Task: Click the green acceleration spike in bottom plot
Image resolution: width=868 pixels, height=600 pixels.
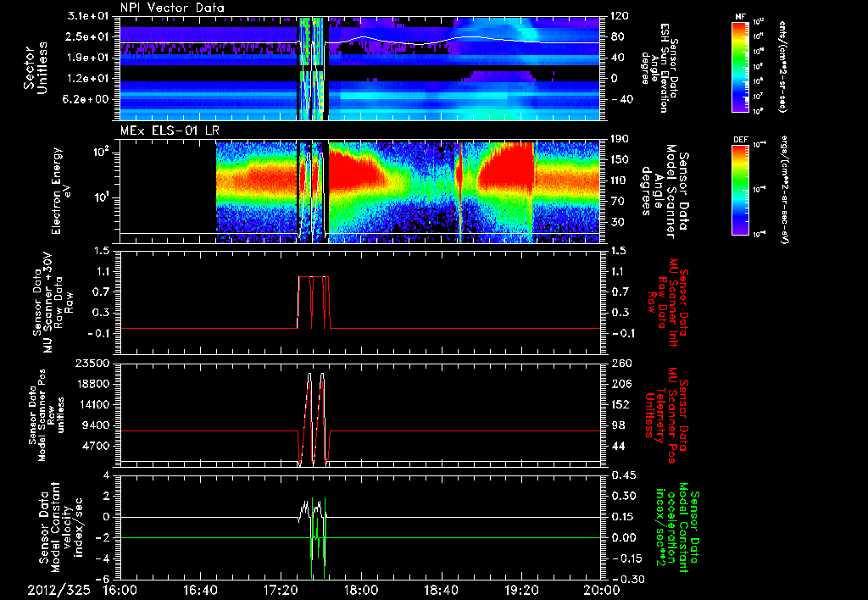Action: [x=319, y=537]
